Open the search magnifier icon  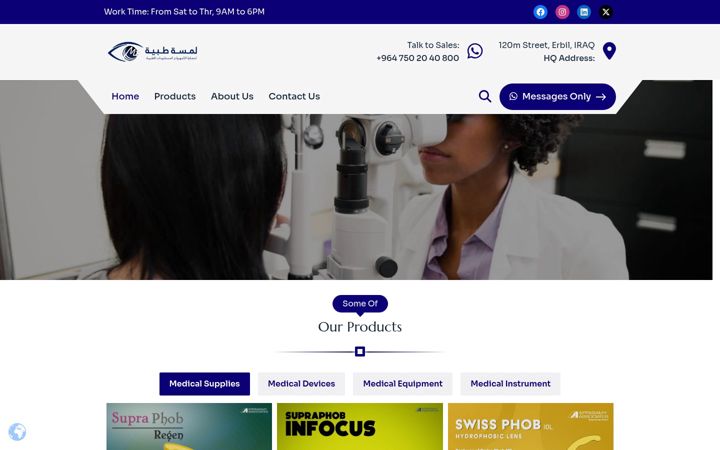(485, 96)
